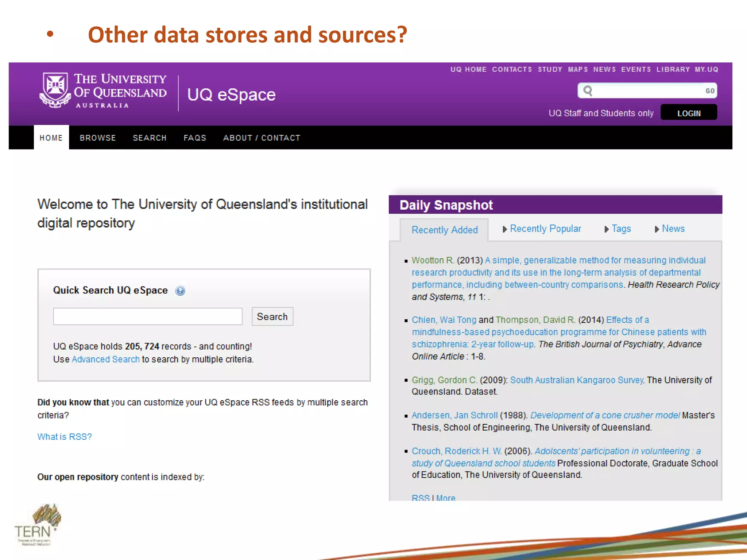Click the RSS link under Recently Added
The image size is (747, 560).
(421, 497)
